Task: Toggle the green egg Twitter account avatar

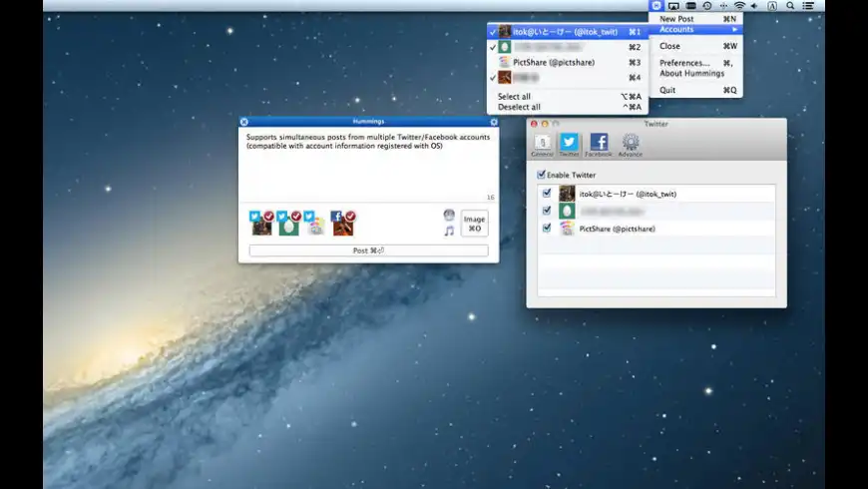Action: [x=288, y=224]
